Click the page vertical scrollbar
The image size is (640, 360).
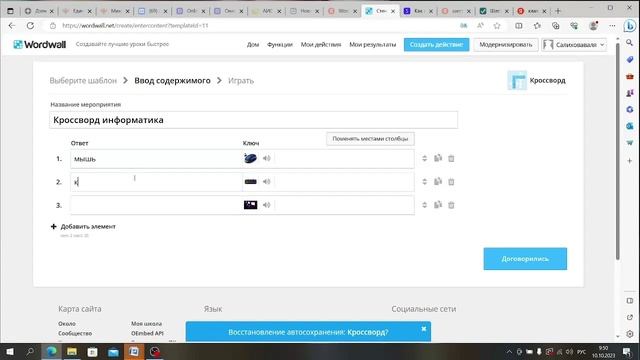[618, 151]
